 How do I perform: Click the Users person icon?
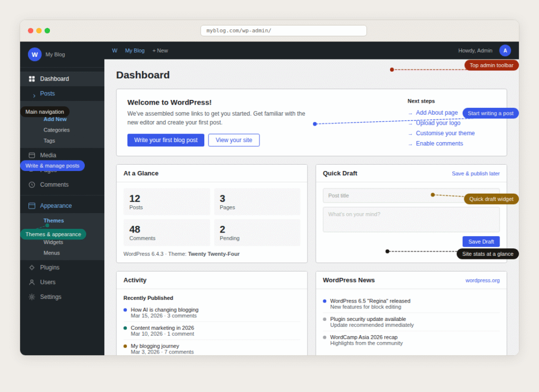tap(32, 282)
